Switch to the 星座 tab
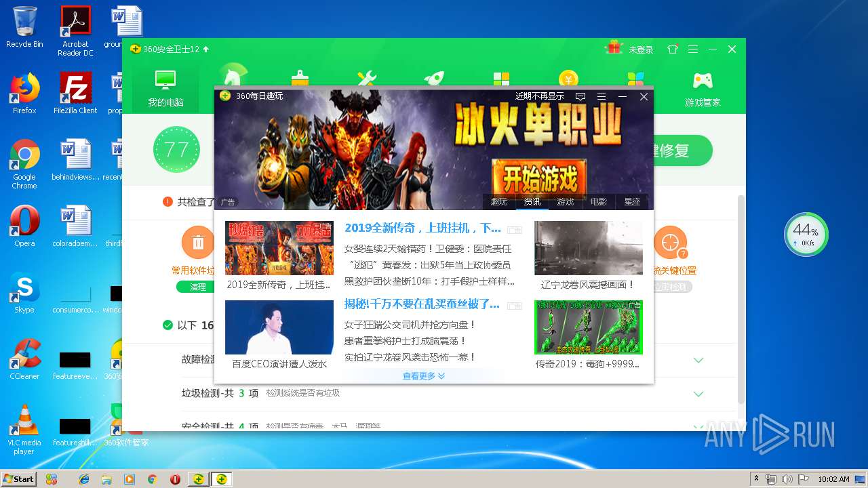This screenshot has height=488, width=868. point(632,202)
